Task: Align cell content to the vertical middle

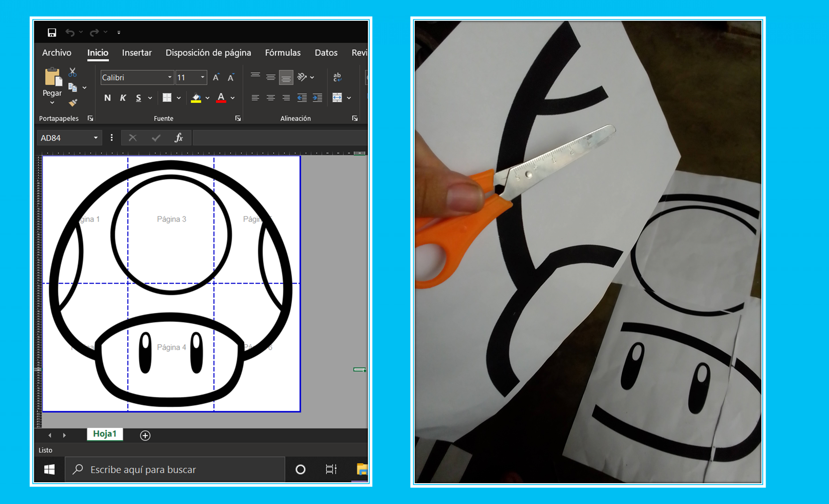Action: pos(271,77)
